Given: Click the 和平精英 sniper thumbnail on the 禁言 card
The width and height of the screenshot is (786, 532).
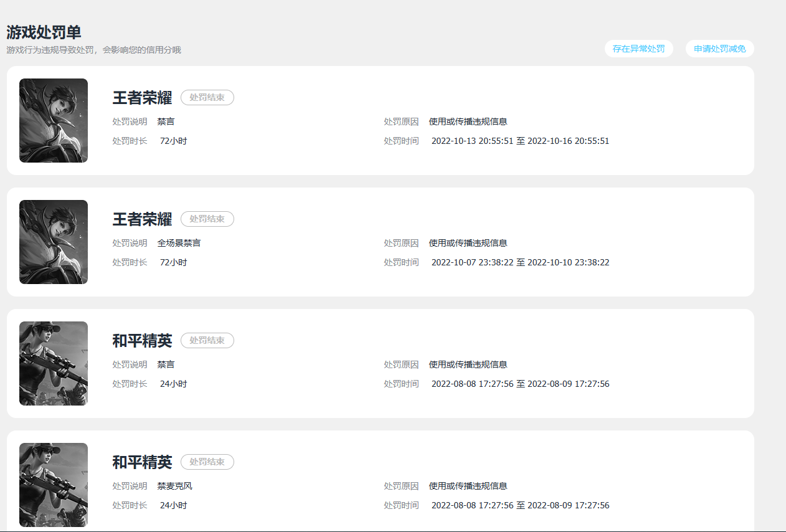Looking at the screenshot, I should click(54, 363).
